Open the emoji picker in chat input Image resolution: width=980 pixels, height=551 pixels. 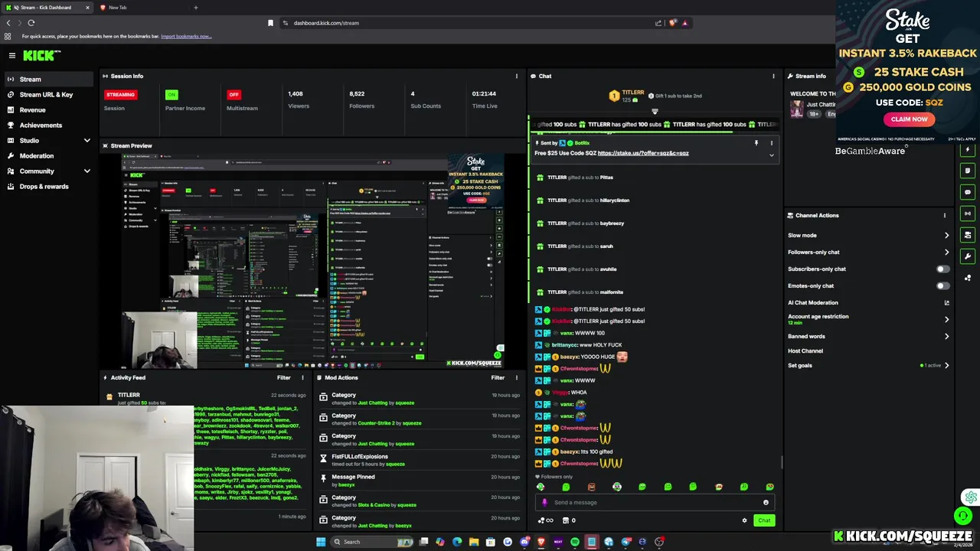click(x=766, y=502)
